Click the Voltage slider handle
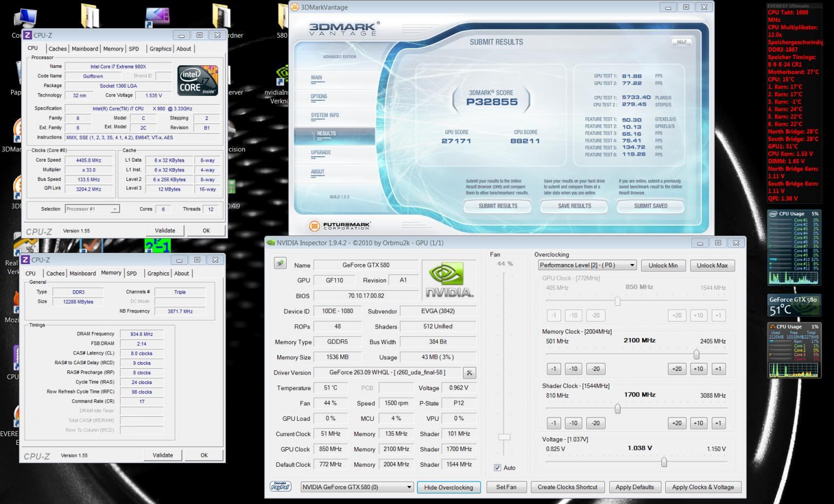Viewport: 834px width, 504px height. (664, 462)
